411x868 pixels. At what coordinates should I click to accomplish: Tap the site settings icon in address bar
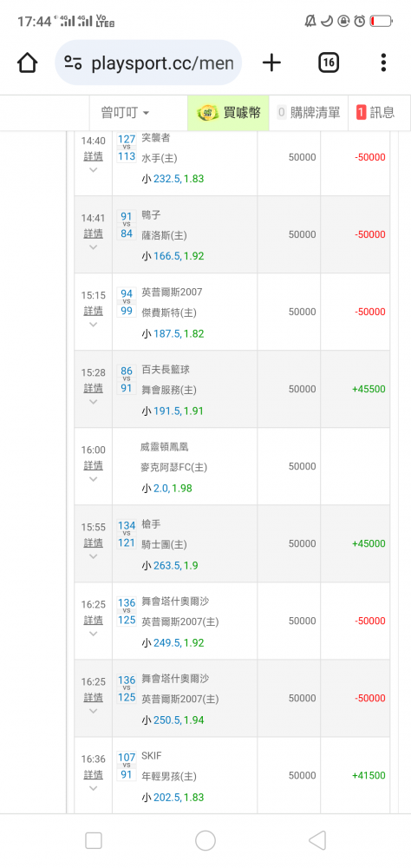coord(73,62)
